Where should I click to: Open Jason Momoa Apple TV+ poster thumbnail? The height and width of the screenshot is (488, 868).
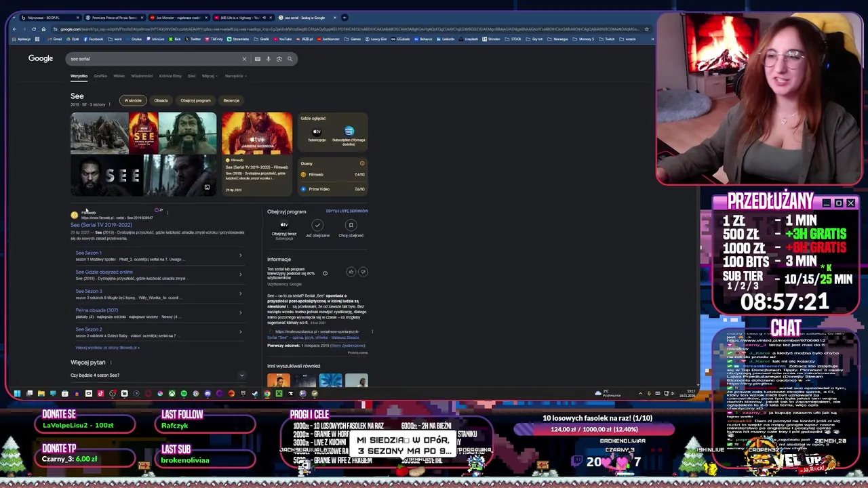(x=257, y=133)
